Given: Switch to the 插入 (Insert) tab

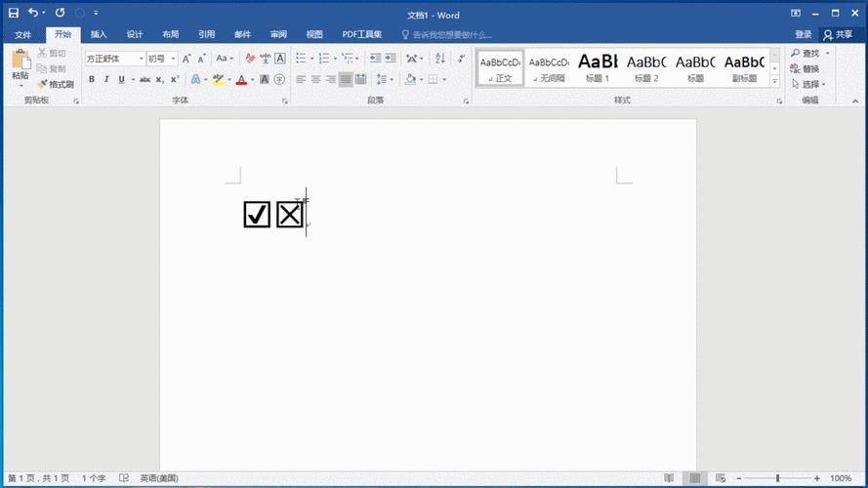Looking at the screenshot, I should 99,34.
